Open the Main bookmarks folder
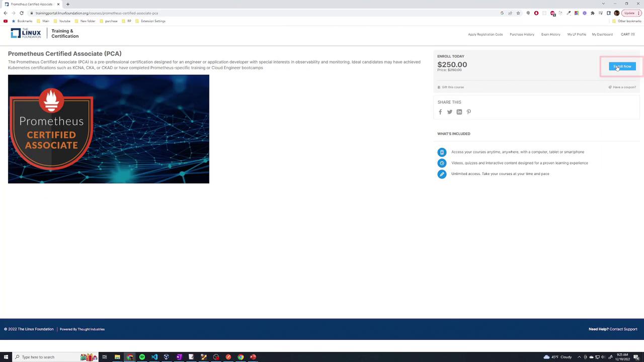 pos(43,21)
